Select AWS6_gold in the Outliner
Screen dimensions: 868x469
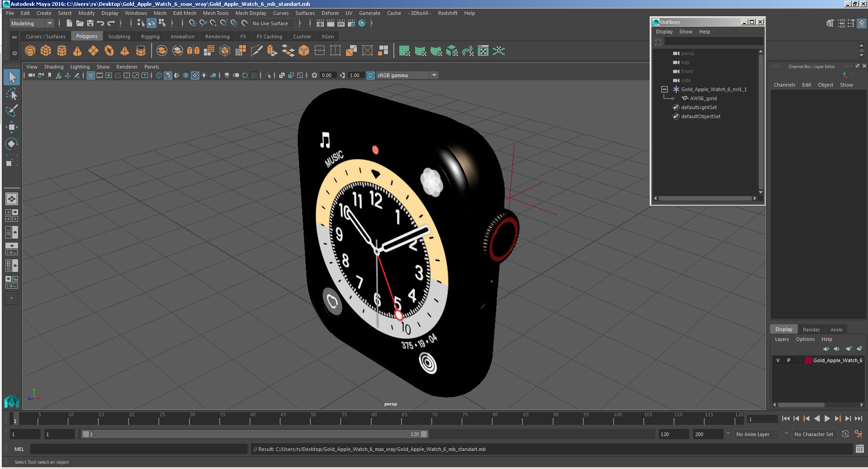pyautogui.click(x=703, y=98)
